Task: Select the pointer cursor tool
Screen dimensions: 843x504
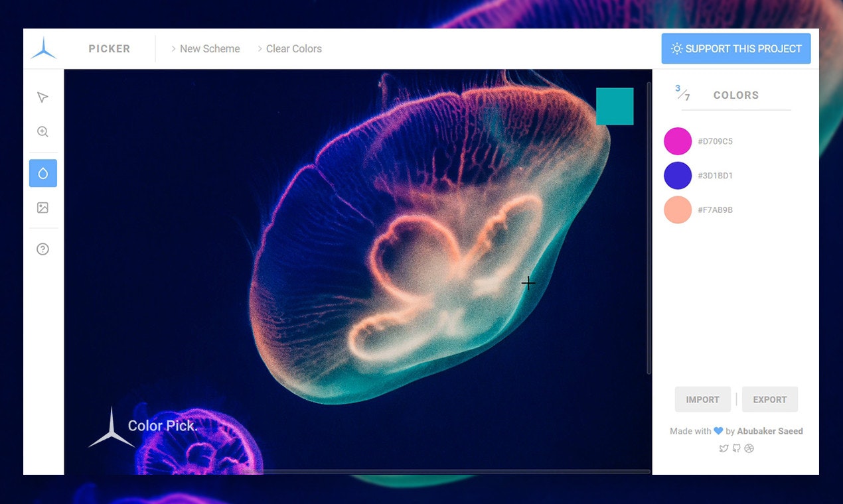Action: [42, 97]
